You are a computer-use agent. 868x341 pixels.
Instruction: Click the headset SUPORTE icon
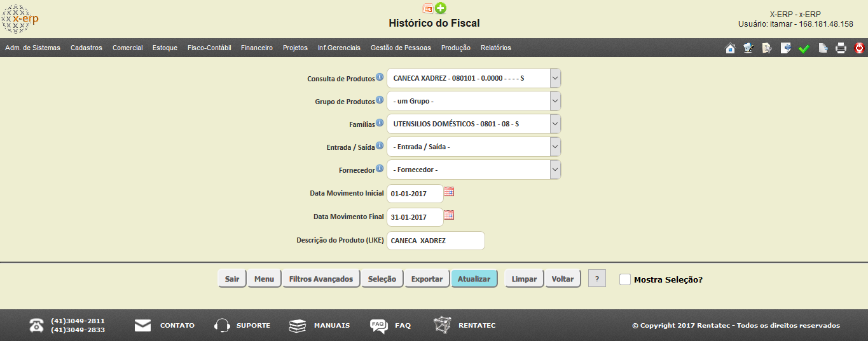coord(222,326)
